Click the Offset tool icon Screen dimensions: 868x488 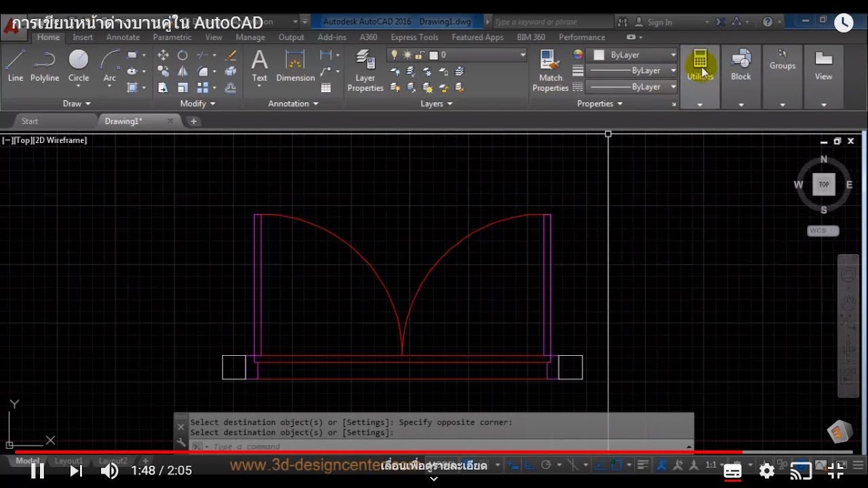231,87
